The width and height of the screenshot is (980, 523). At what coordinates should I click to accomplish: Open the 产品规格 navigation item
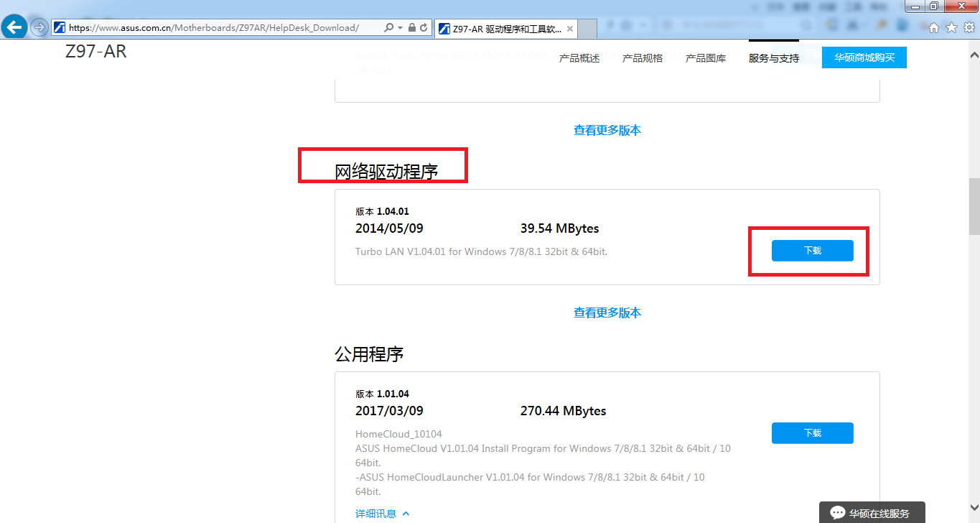(x=643, y=58)
